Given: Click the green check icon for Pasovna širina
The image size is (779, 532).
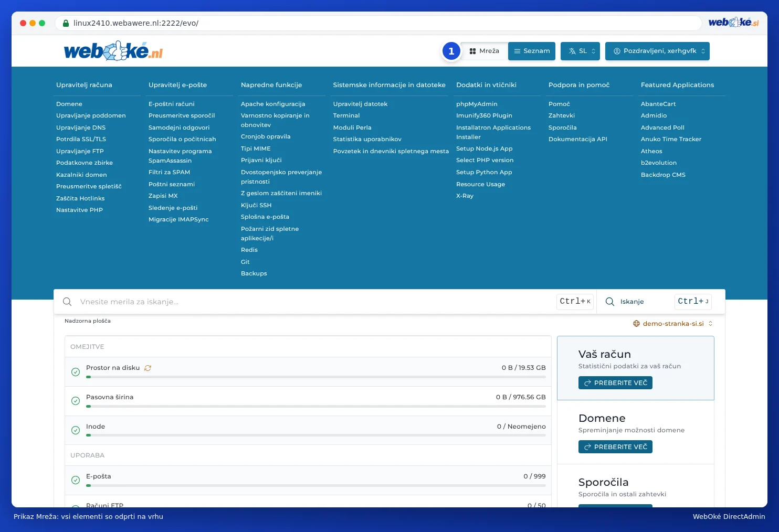Looking at the screenshot, I should (x=76, y=401).
